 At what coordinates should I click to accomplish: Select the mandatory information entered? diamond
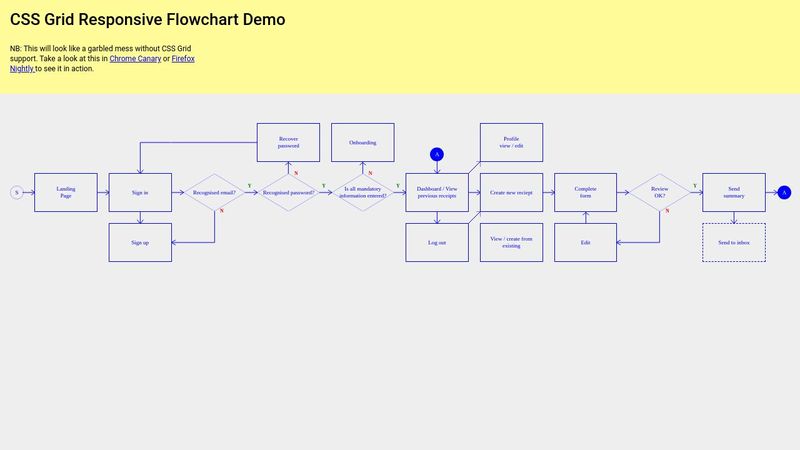pyautogui.click(x=363, y=192)
